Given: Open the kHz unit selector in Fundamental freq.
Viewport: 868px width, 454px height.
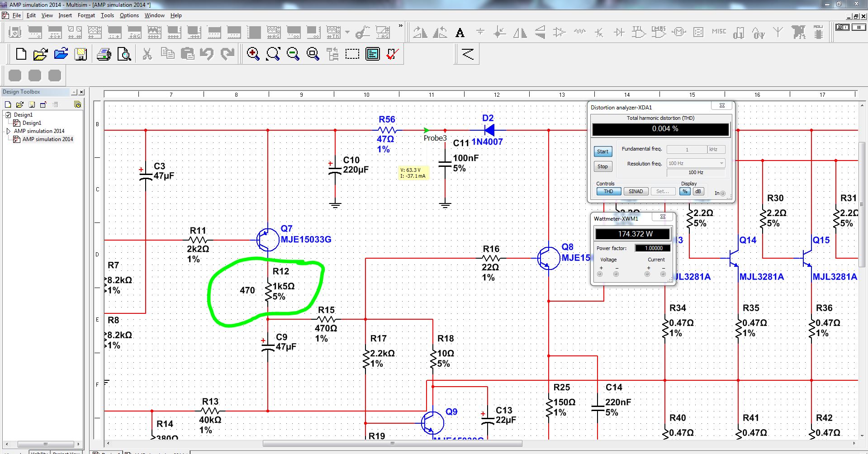Looking at the screenshot, I should coord(716,149).
